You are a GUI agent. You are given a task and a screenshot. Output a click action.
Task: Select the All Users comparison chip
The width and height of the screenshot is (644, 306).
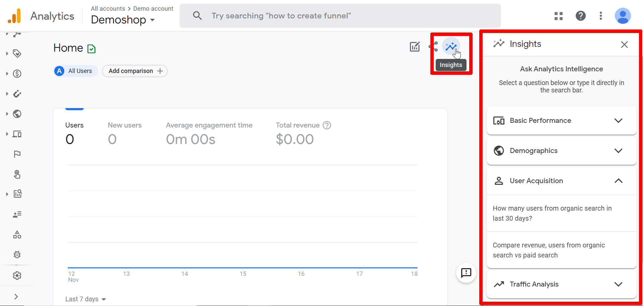(76, 71)
